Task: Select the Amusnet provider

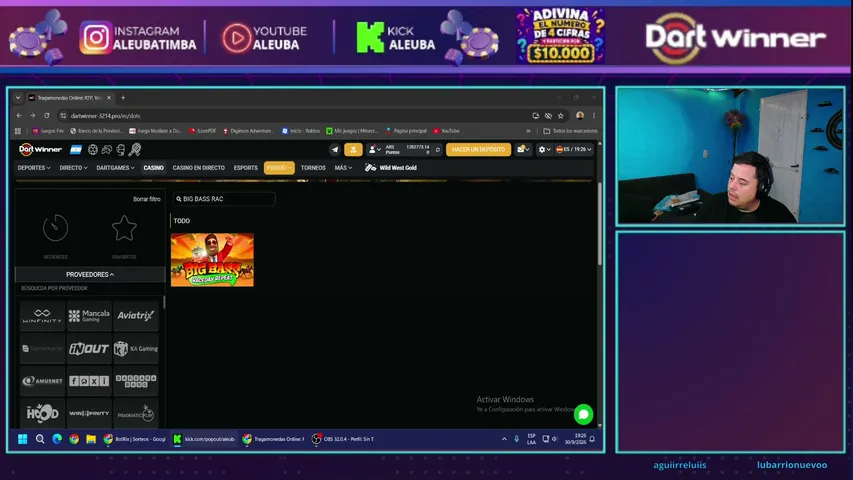Action: 42,381
